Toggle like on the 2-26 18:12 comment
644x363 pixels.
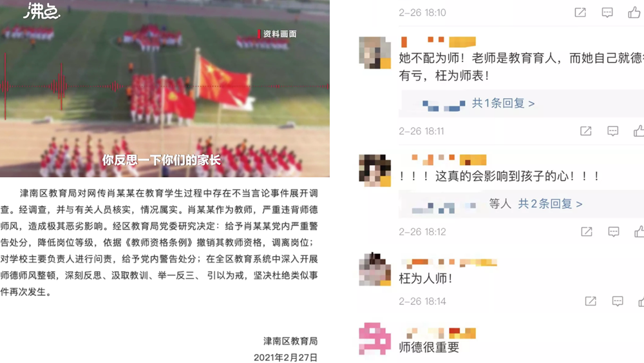(x=639, y=231)
